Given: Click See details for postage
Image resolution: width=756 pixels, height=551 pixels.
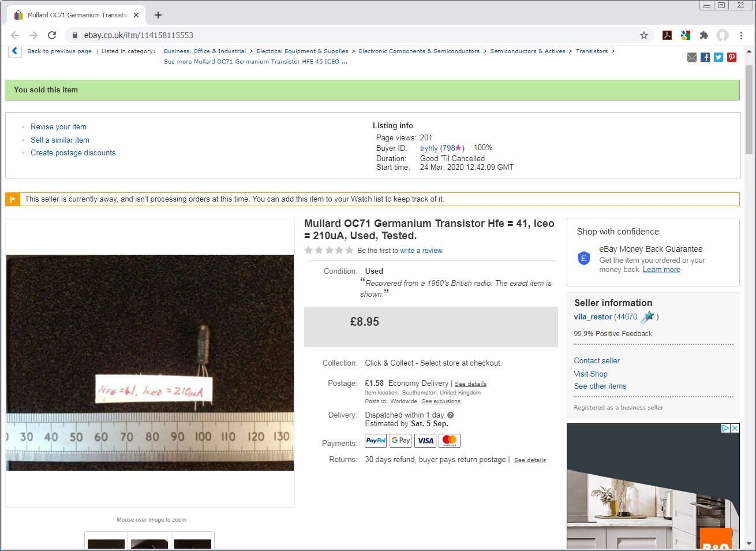Looking at the screenshot, I should click(470, 384).
